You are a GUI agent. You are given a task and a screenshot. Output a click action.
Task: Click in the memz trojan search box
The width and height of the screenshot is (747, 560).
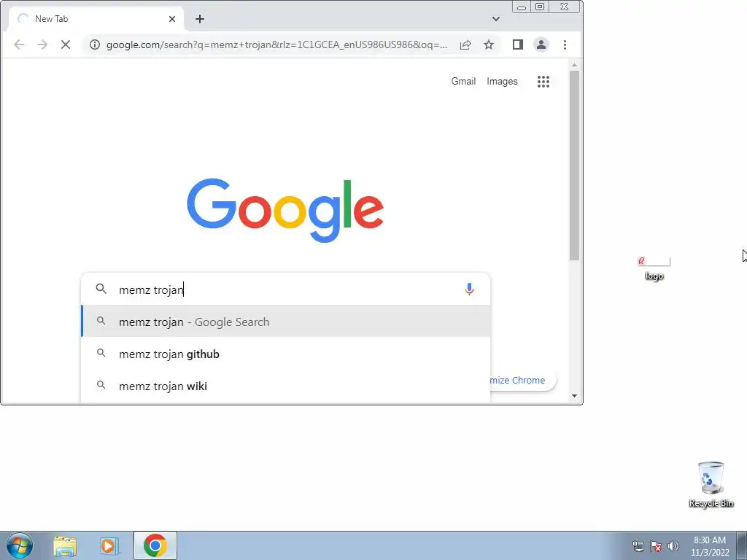(x=286, y=289)
